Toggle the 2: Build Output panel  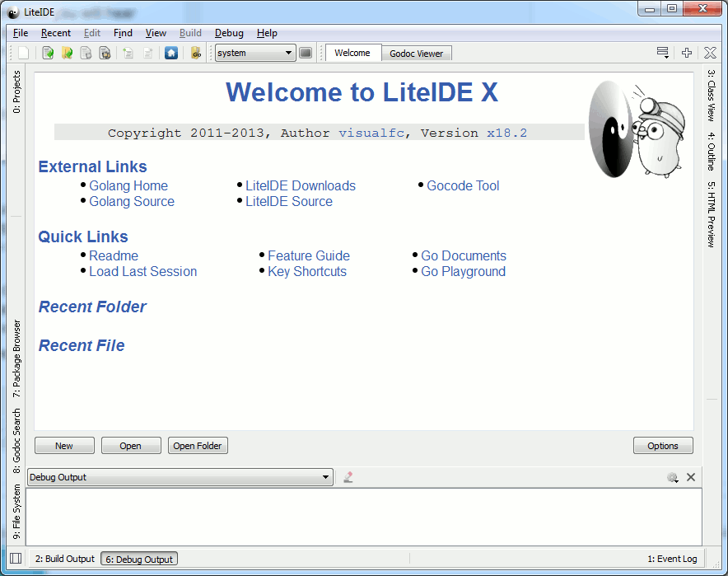tap(64, 559)
